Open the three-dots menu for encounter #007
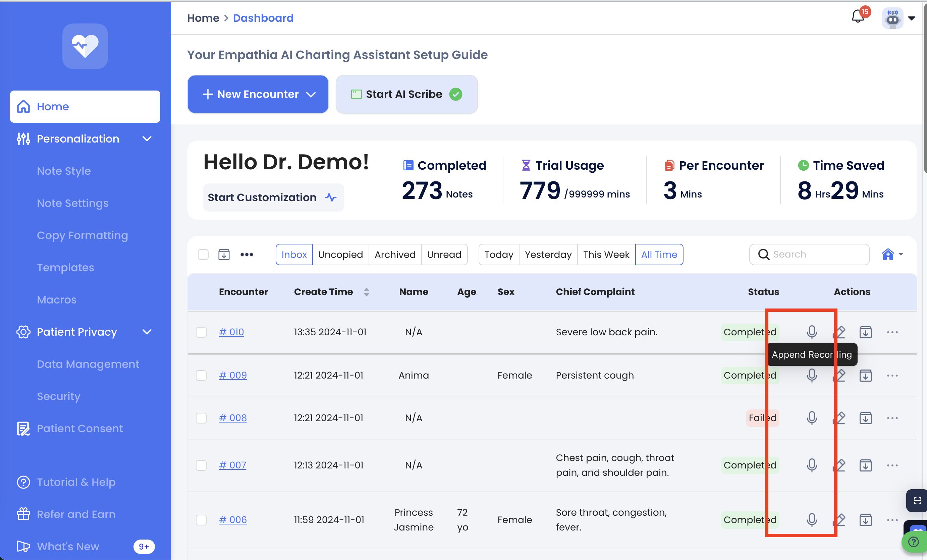 [x=892, y=465]
